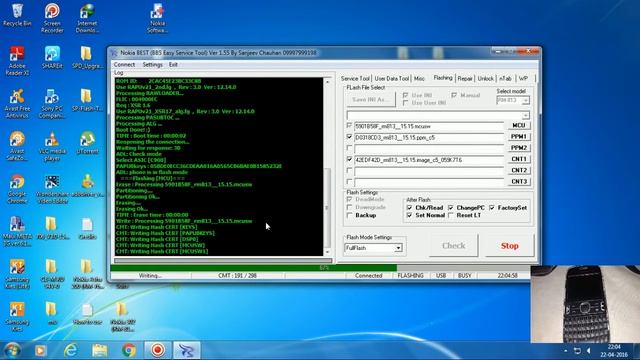Image resolution: width=640 pixels, height=360 pixels.
Task: Open the Settings menu
Action: click(153, 64)
